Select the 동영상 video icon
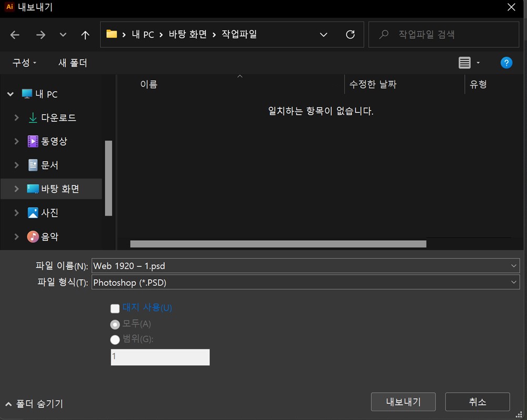Screen dimensions: 527x420 (33, 141)
